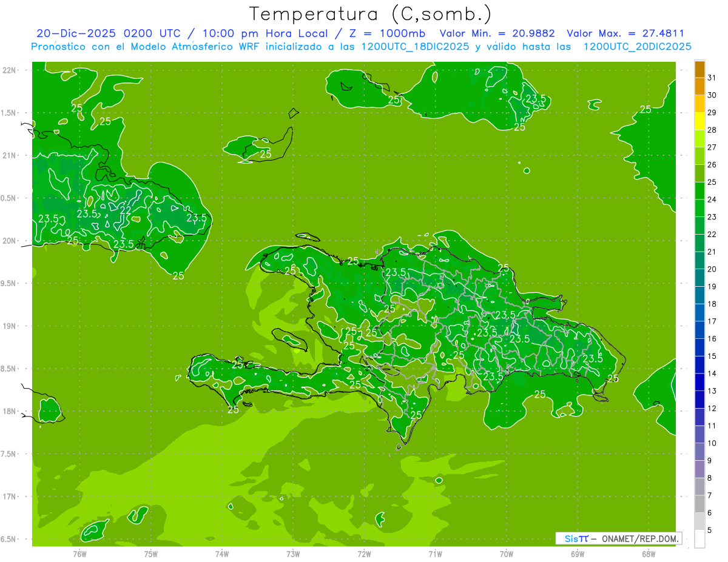Click the '18N' latitude axis label

coord(10,411)
